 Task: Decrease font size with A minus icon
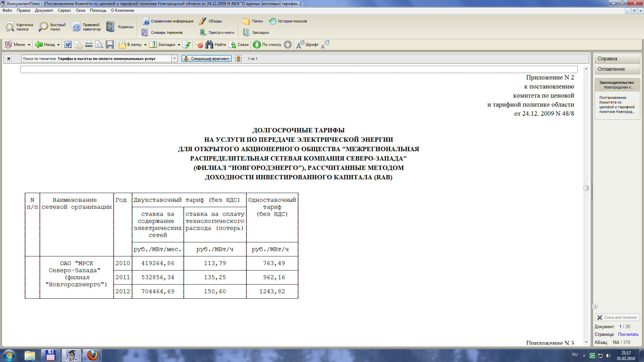(325, 45)
